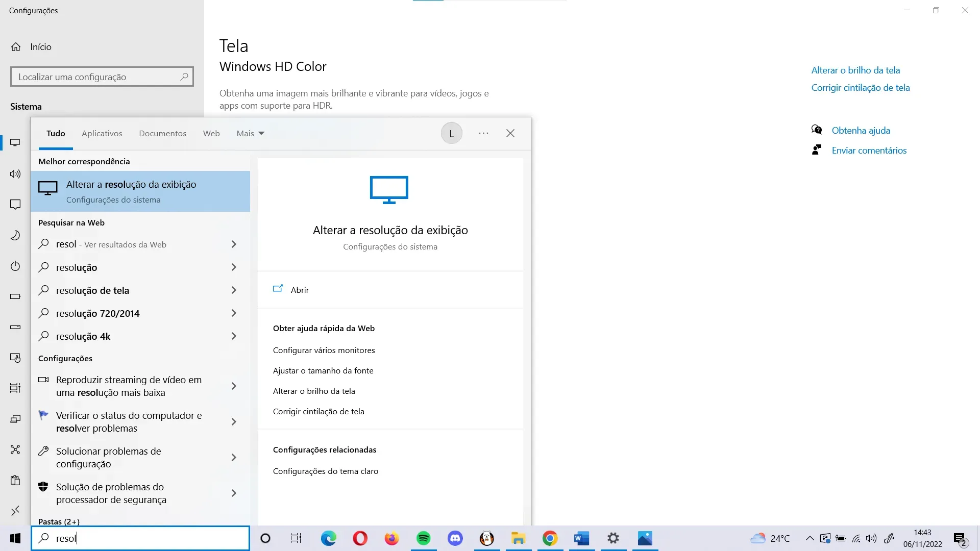
Task: Open 'Alterar o brilho da tela' in search preview
Action: click(x=314, y=391)
